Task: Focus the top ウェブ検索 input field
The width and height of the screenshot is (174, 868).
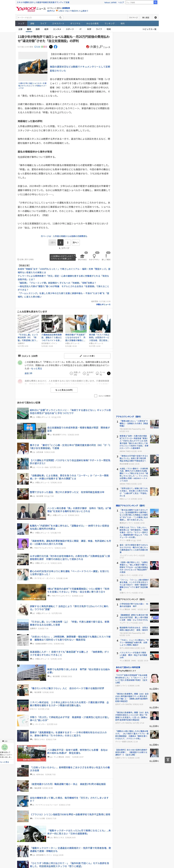Action: point(139,2)
